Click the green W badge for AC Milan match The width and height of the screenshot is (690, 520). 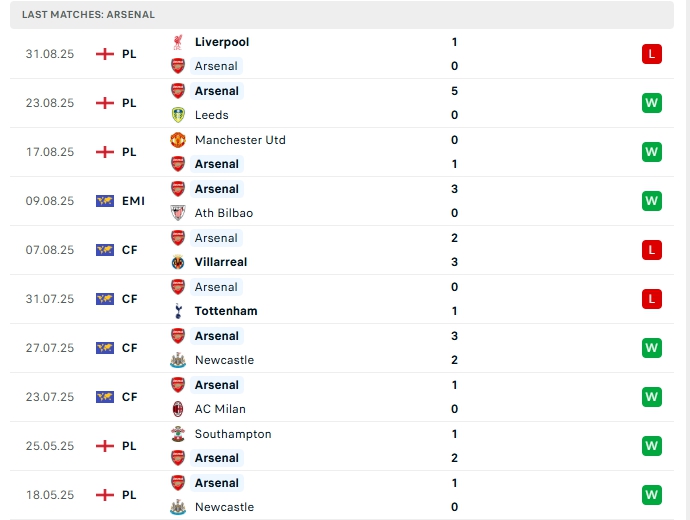point(652,397)
